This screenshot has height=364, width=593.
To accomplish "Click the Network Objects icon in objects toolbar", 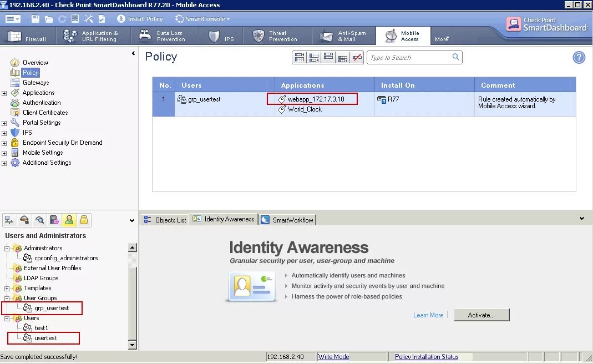I will [9, 220].
